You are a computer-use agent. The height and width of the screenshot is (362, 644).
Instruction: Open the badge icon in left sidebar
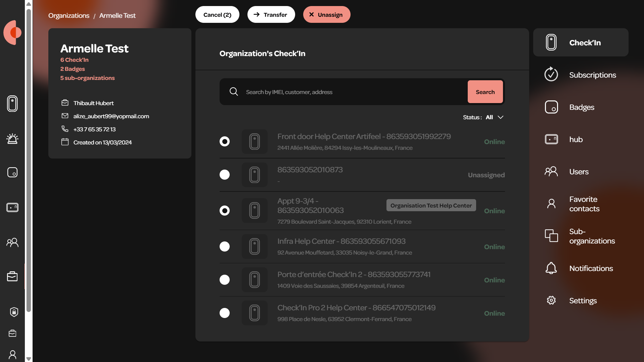(12, 172)
